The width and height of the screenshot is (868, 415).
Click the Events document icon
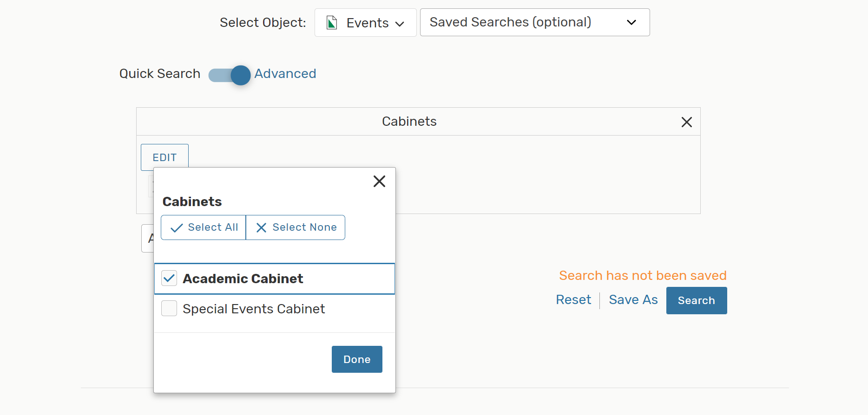click(332, 23)
